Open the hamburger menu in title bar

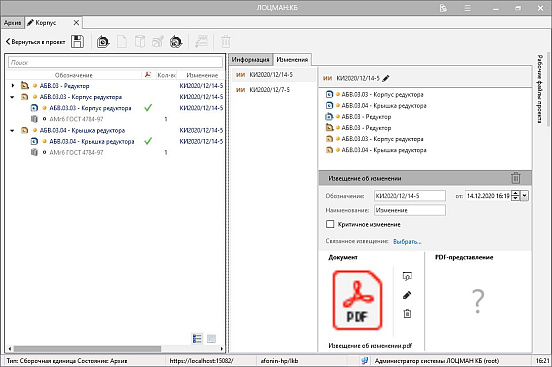468,8
